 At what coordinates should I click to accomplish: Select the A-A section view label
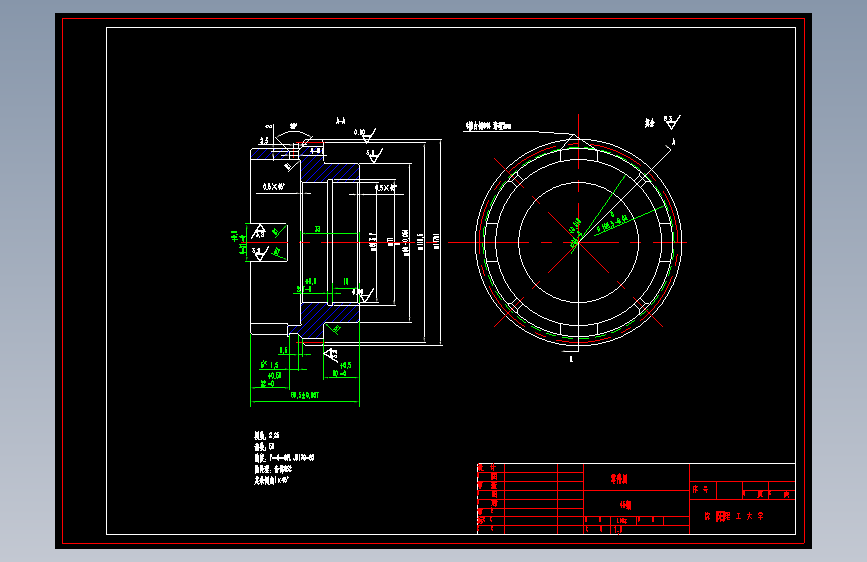[x=341, y=121]
